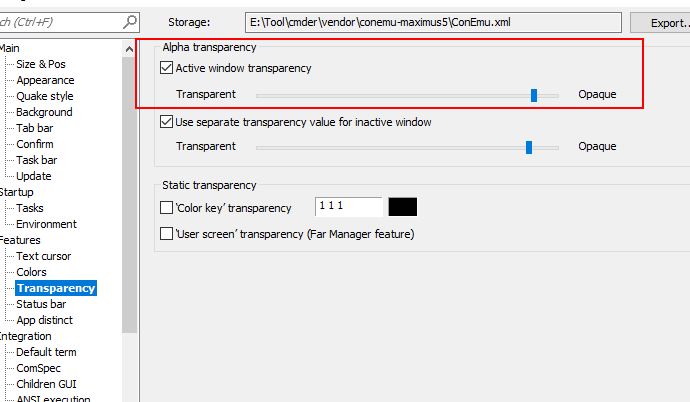
Task: Select Quake style tree item
Action: 45,96
